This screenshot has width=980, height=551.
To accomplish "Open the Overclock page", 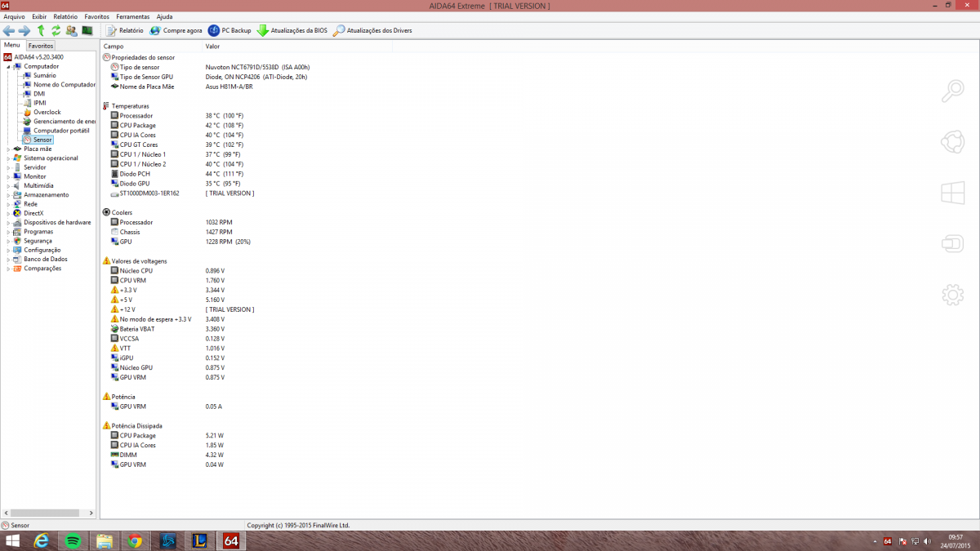I will coord(47,112).
